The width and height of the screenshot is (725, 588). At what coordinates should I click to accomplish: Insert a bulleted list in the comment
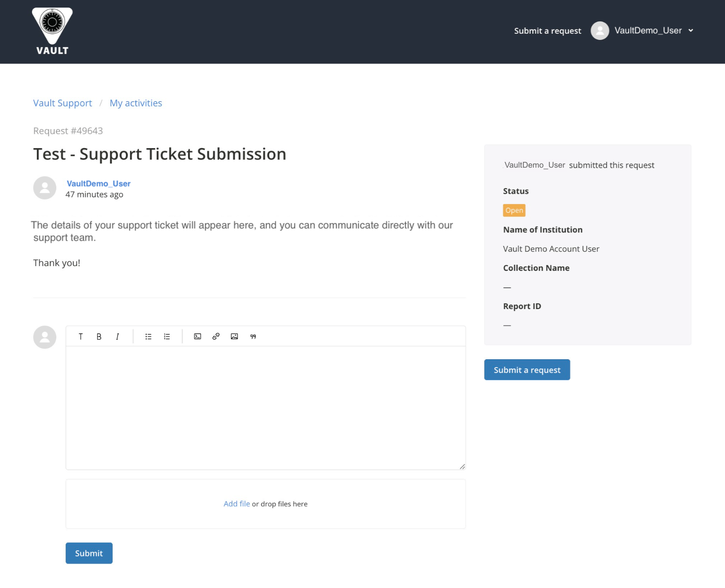(x=149, y=337)
